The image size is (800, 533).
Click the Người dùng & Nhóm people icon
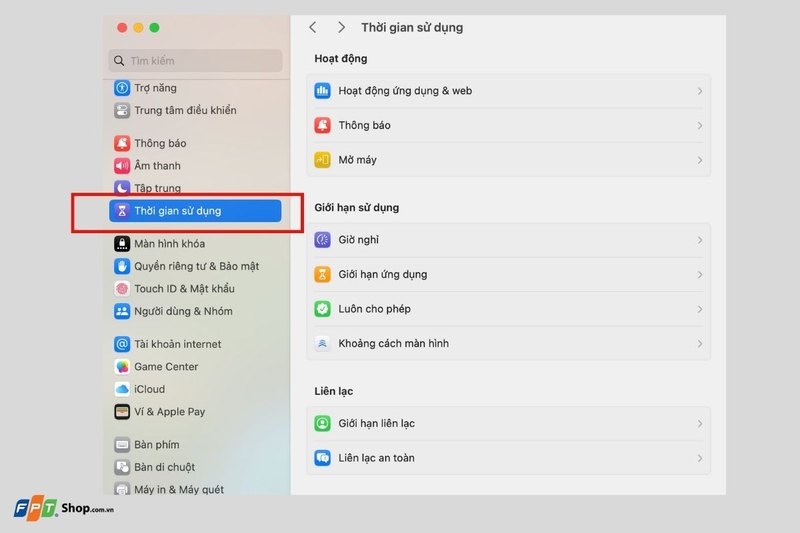(x=122, y=311)
